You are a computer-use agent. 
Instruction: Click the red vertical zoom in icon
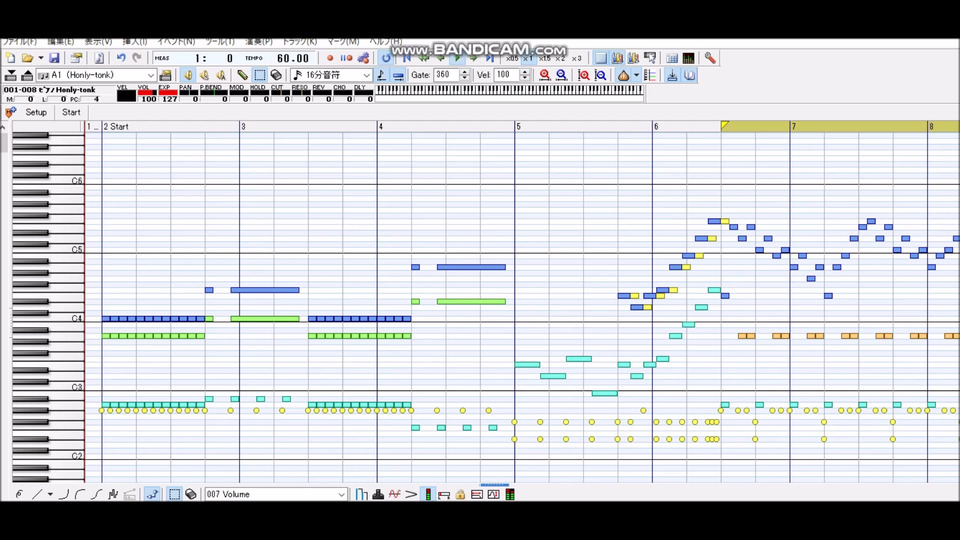[x=584, y=75]
